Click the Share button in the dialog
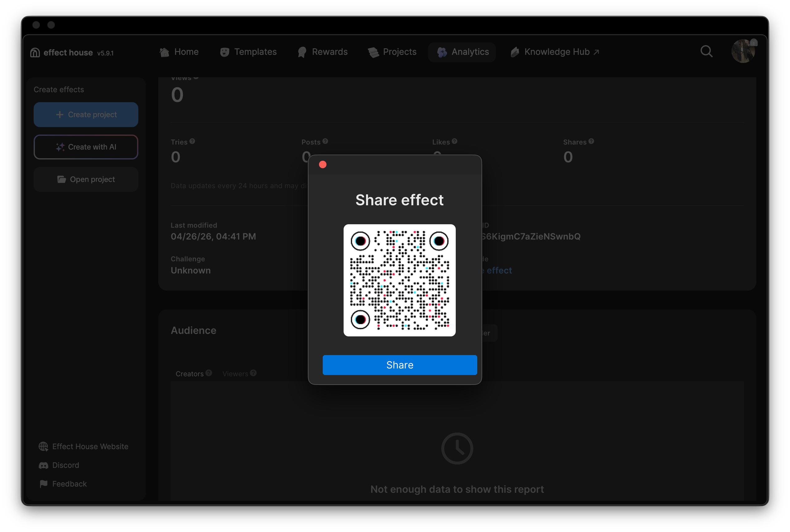This screenshot has width=790, height=532. 399,365
